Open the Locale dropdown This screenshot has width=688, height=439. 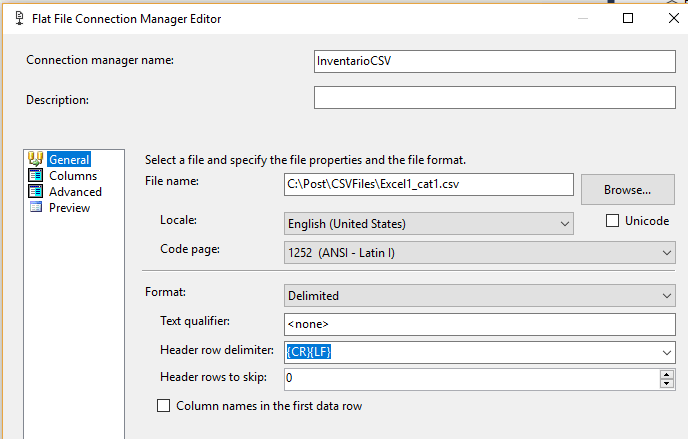click(429, 224)
